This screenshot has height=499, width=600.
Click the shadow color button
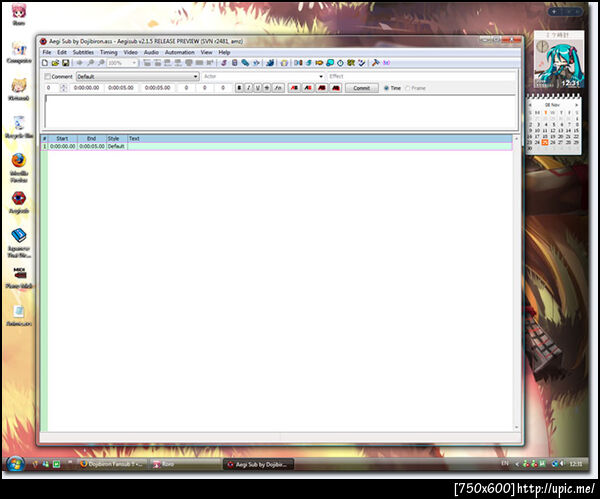pyautogui.click(x=336, y=88)
